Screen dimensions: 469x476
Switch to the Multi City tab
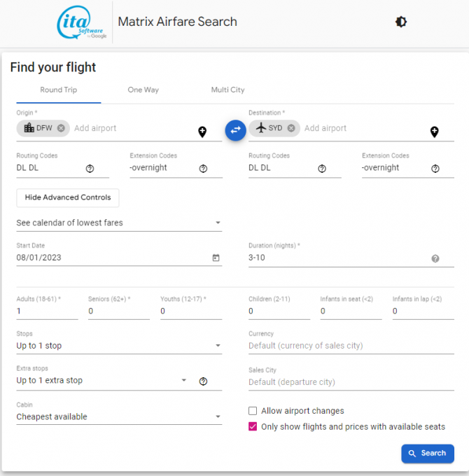click(227, 90)
